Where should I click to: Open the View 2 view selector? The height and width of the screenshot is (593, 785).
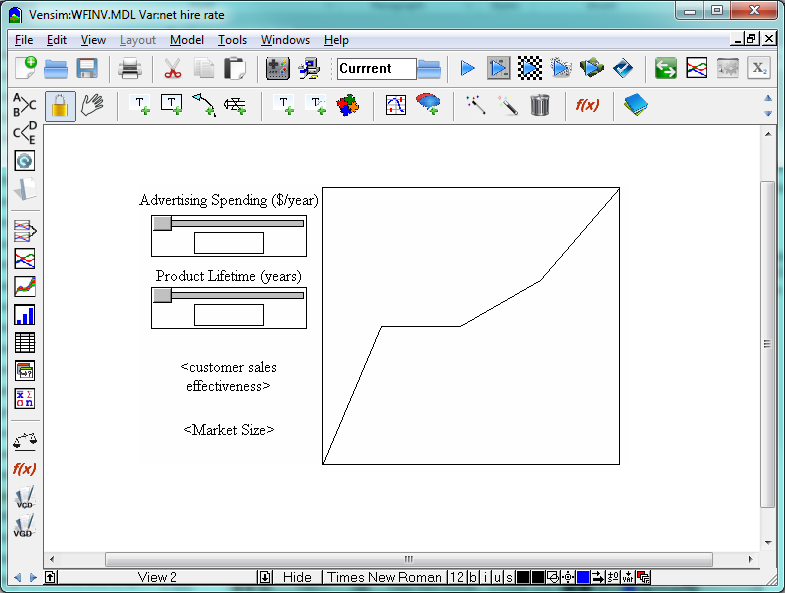(x=157, y=577)
